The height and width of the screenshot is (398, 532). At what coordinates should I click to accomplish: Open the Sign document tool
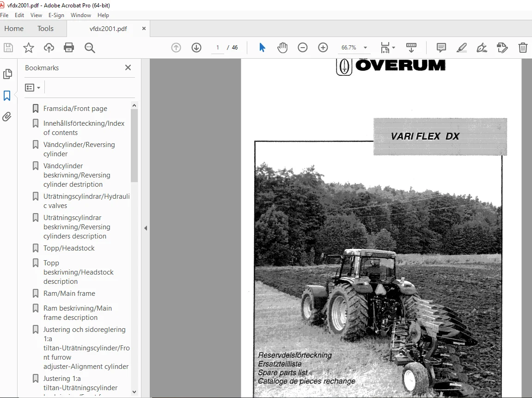tap(482, 48)
